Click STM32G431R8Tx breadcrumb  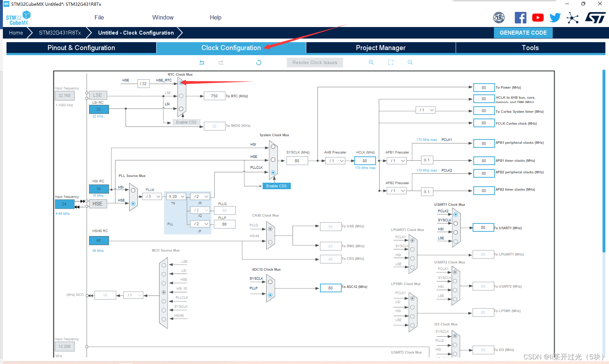(x=60, y=33)
